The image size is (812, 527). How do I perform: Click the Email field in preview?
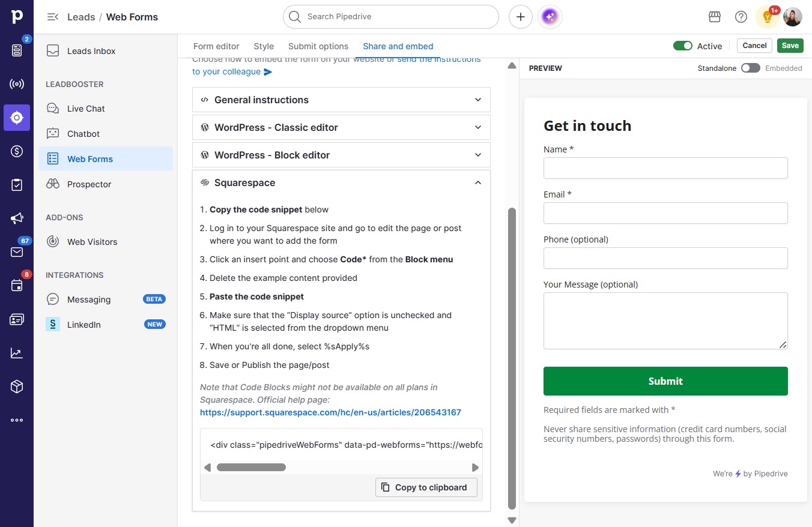665,213
